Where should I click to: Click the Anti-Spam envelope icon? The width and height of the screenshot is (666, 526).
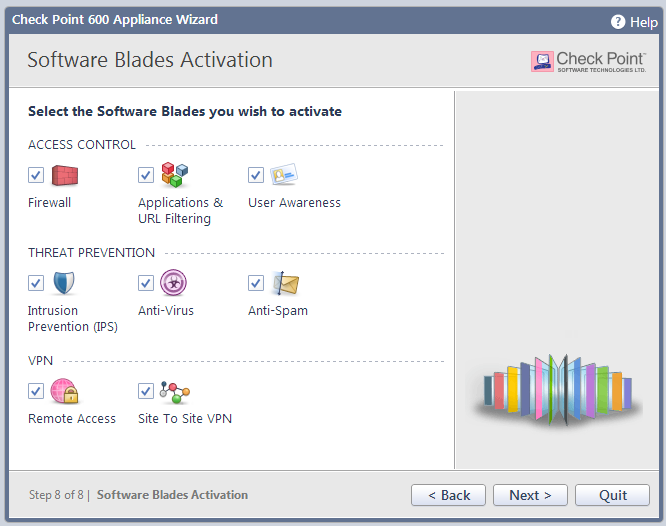click(x=286, y=284)
